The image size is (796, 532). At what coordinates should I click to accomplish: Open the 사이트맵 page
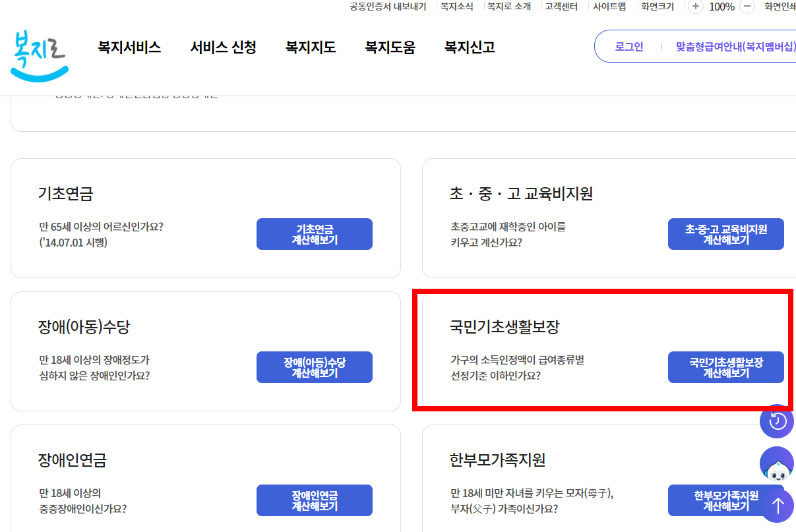pos(609,7)
